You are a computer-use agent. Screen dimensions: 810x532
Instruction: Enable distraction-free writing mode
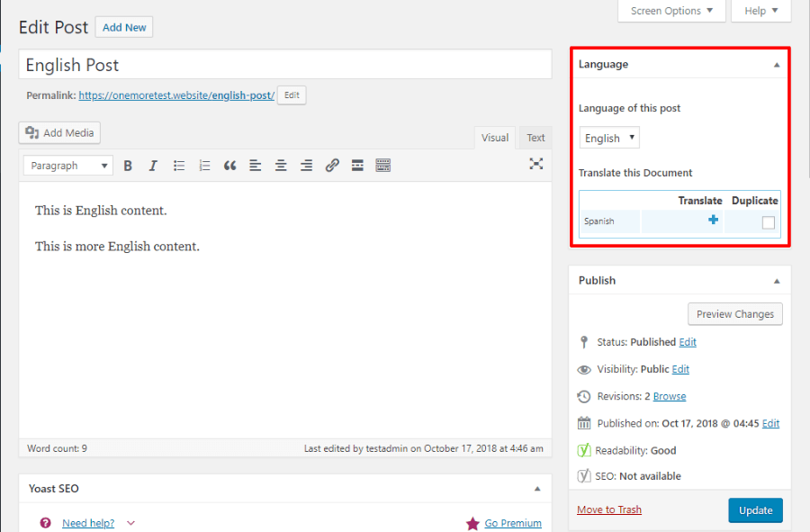point(536,164)
